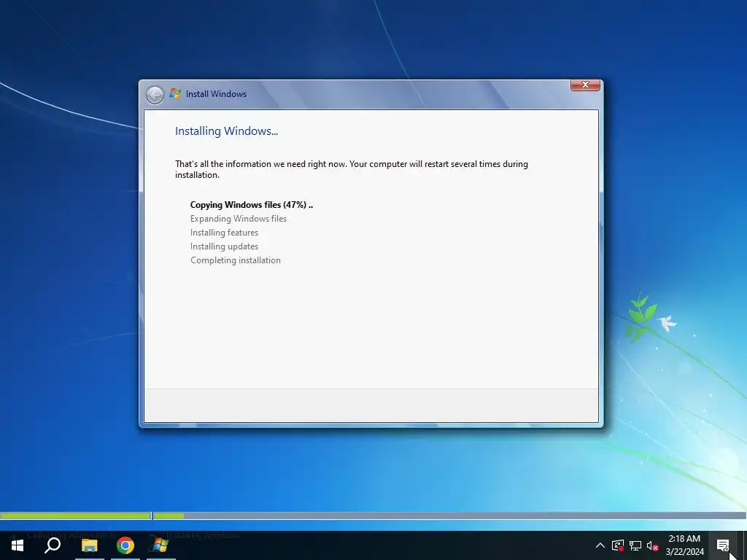Close the Install Windows dialog
This screenshot has width=747, height=560.
(585, 85)
